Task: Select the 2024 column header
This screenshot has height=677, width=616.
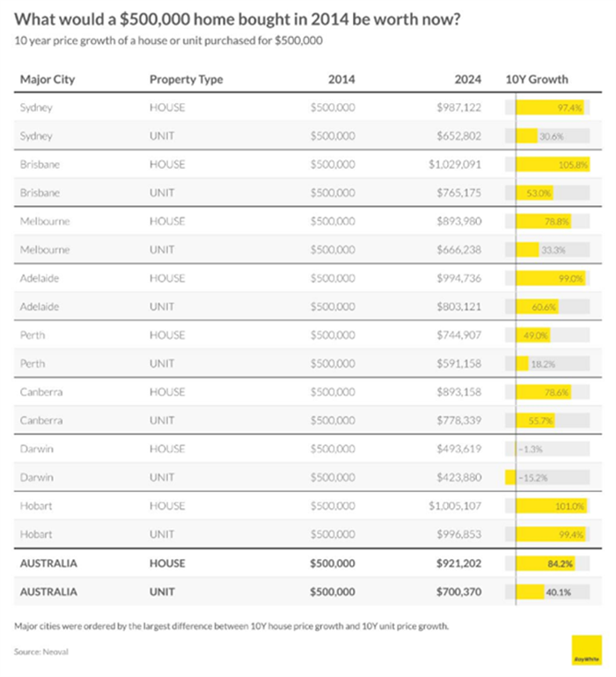Action: tap(467, 79)
